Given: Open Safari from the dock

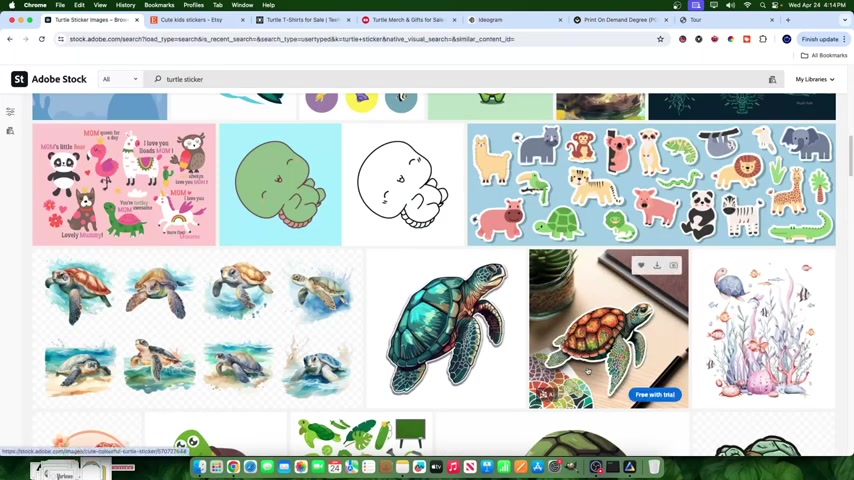Looking at the screenshot, I should (x=251, y=466).
